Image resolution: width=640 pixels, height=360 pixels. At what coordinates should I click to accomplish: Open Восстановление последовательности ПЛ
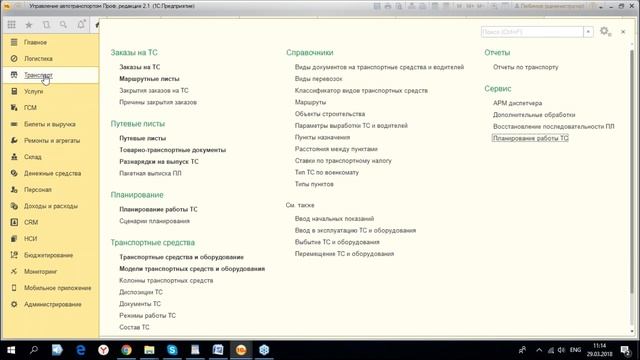[553, 127]
